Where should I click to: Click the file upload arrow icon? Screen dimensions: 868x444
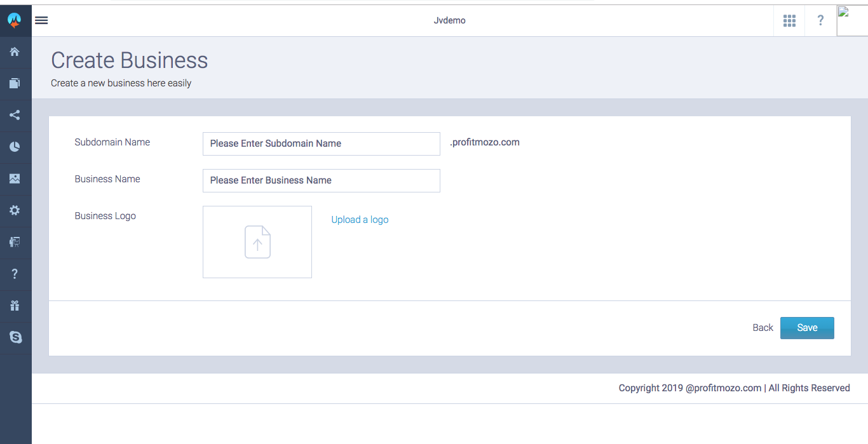pos(257,242)
